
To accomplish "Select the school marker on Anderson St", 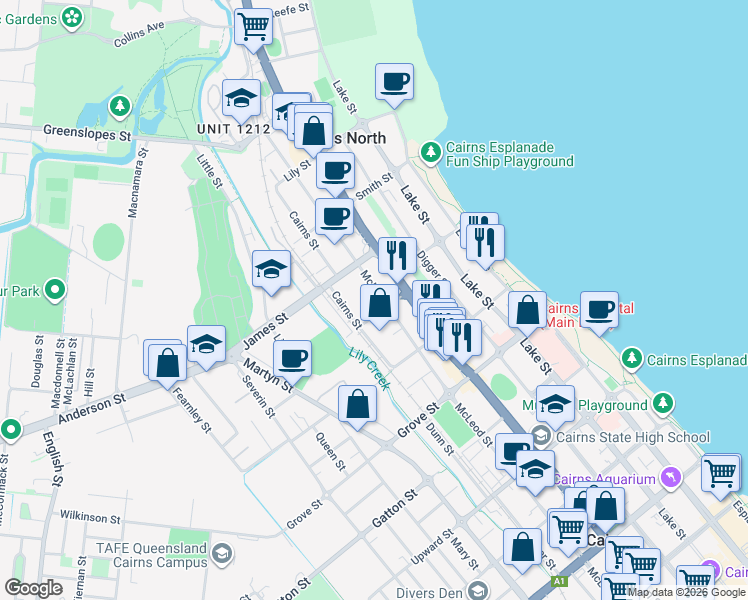I will pos(207,345).
